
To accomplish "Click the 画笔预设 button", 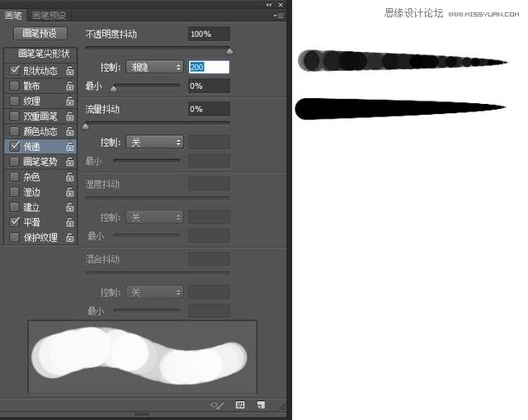I will tap(40, 33).
